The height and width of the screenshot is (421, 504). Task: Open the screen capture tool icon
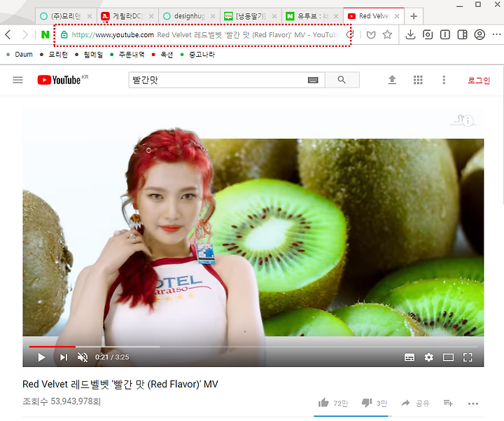pyautogui.click(x=428, y=34)
